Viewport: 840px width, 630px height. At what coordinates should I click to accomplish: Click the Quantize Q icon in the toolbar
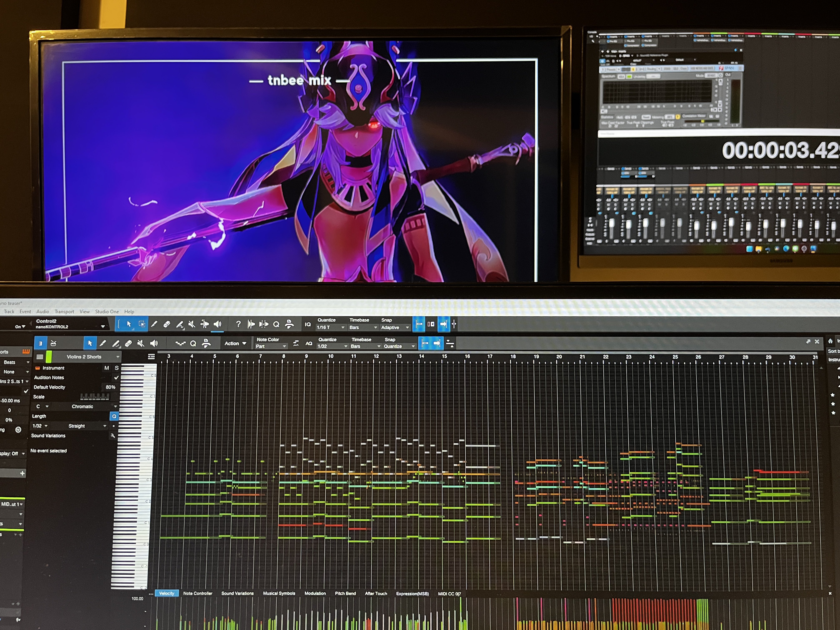pos(194,344)
